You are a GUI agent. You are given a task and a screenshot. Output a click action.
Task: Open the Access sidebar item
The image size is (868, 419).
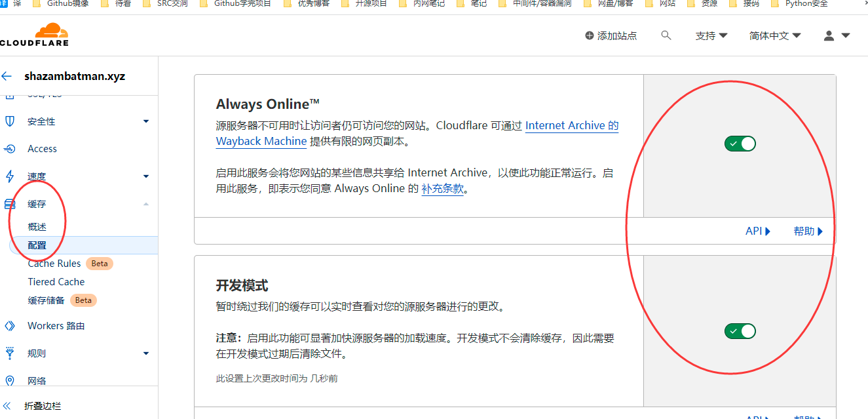(42, 149)
